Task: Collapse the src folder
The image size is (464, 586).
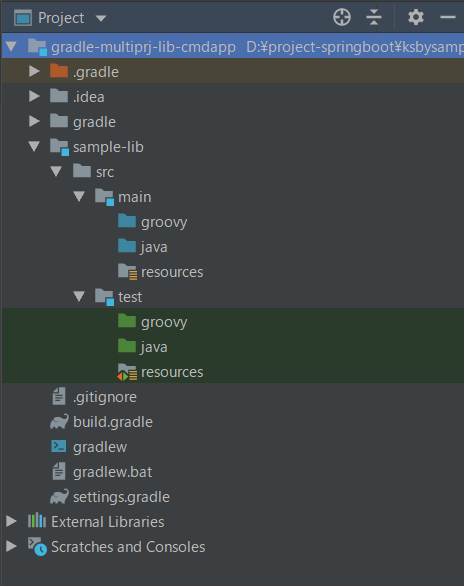Action: click(x=56, y=171)
